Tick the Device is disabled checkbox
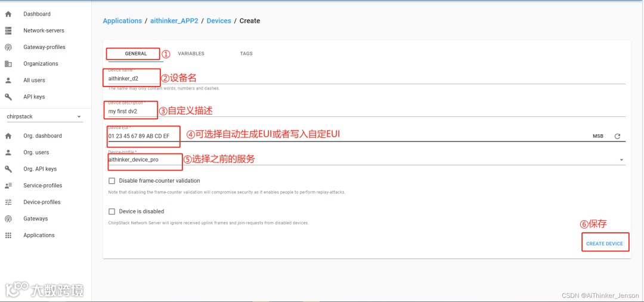This screenshot has width=644, height=302. click(x=112, y=212)
